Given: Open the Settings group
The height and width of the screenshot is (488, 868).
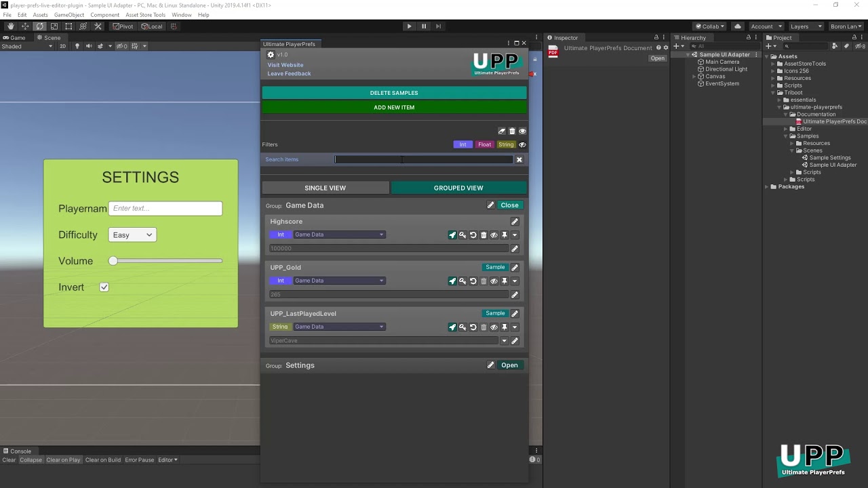Looking at the screenshot, I should coord(509,365).
